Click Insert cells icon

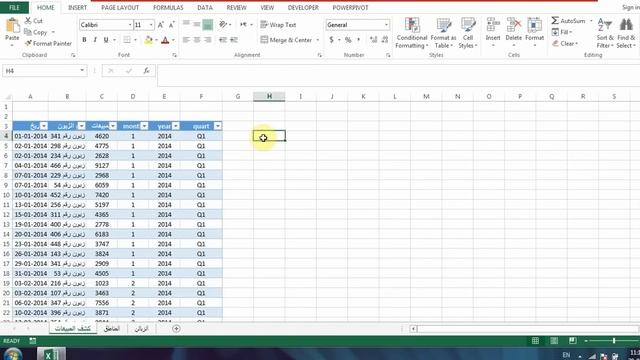click(493, 24)
